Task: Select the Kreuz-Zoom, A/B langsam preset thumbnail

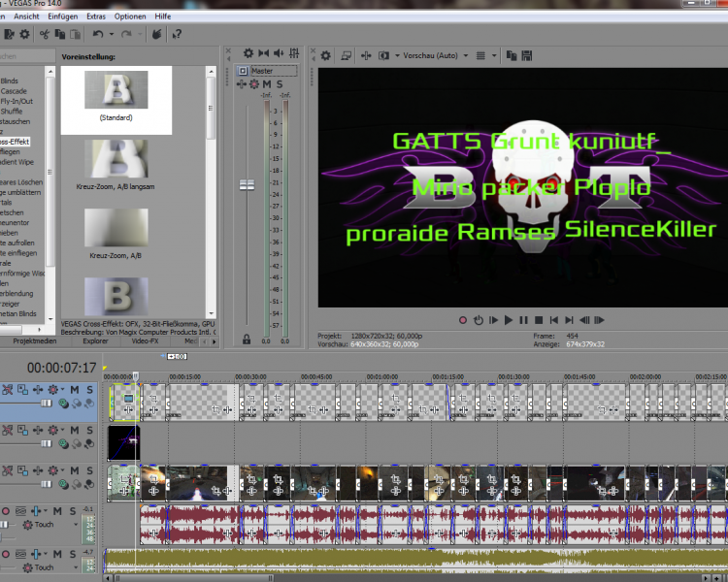Action: coord(116,159)
